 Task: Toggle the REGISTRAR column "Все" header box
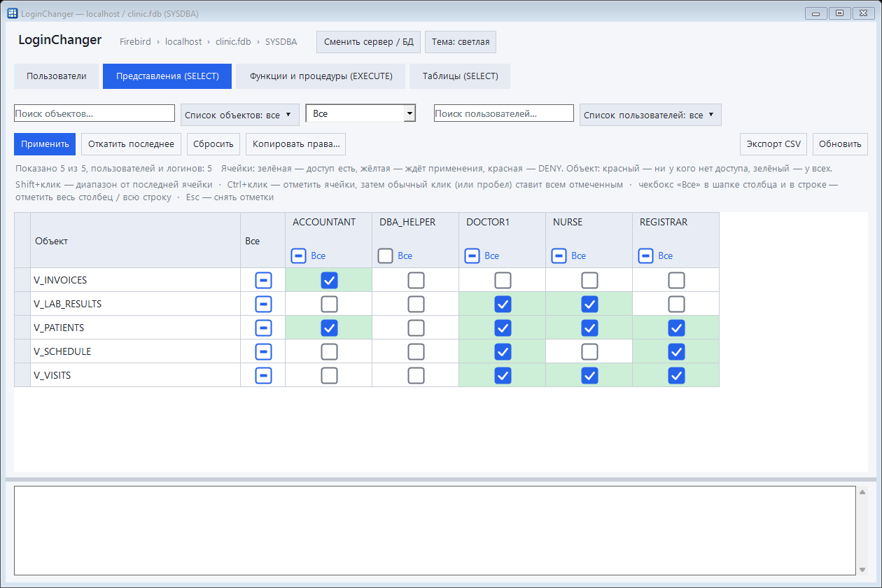coord(645,255)
